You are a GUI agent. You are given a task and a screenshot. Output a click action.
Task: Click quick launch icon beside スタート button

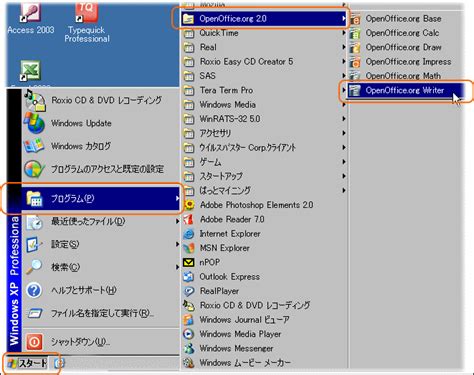(59, 363)
